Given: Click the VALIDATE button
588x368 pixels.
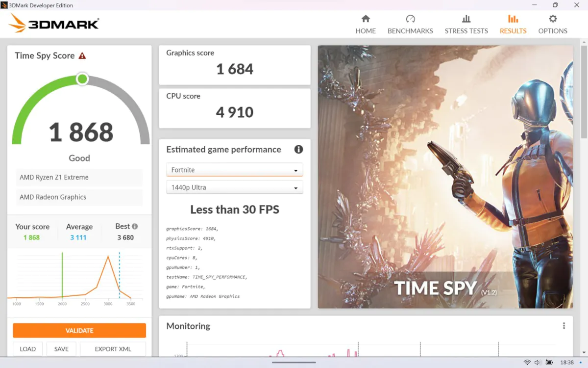Looking at the screenshot, I should coord(79,331).
